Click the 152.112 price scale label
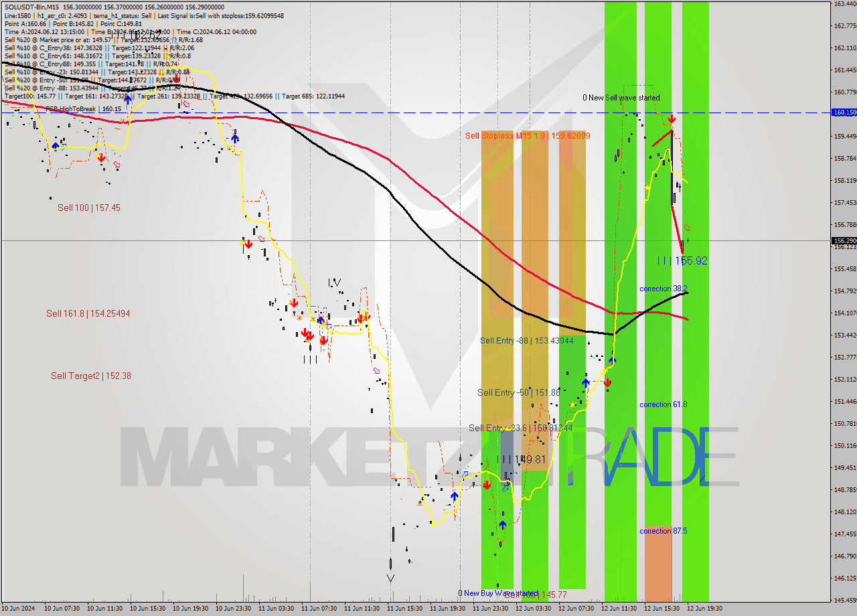The width and height of the screenshot is (857, 616). (845, 379)
